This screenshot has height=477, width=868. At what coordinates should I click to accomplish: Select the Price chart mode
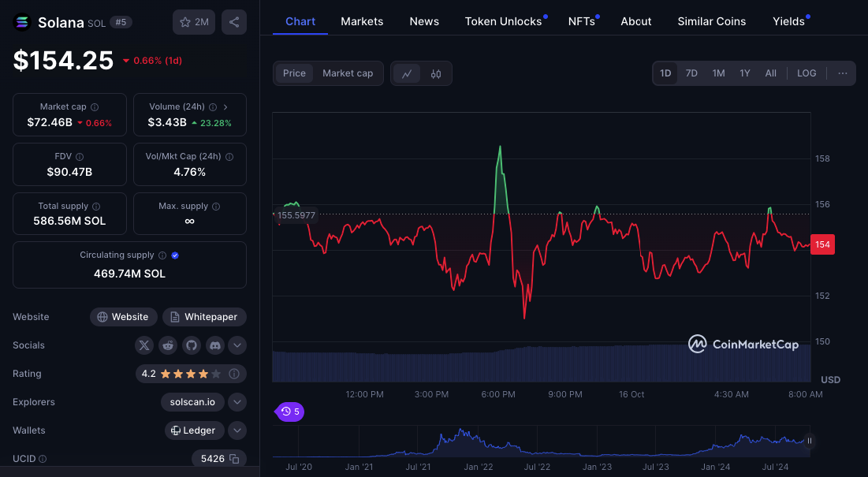tap(294, 73)
